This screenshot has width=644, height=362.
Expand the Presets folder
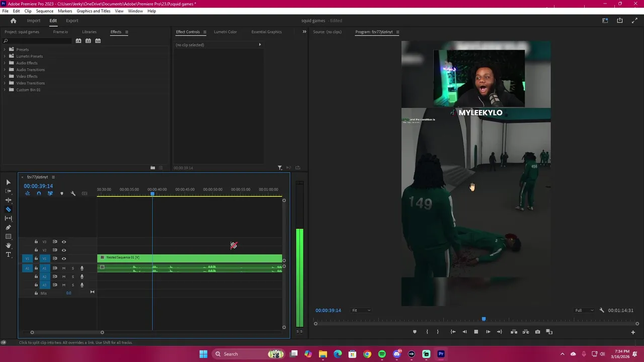pos(5,49)
